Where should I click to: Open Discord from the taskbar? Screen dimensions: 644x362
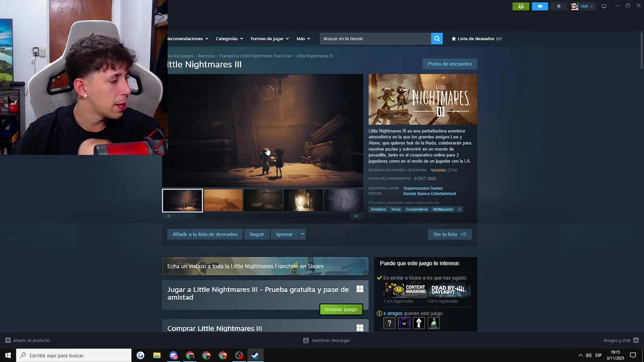(x=174, y=355)
